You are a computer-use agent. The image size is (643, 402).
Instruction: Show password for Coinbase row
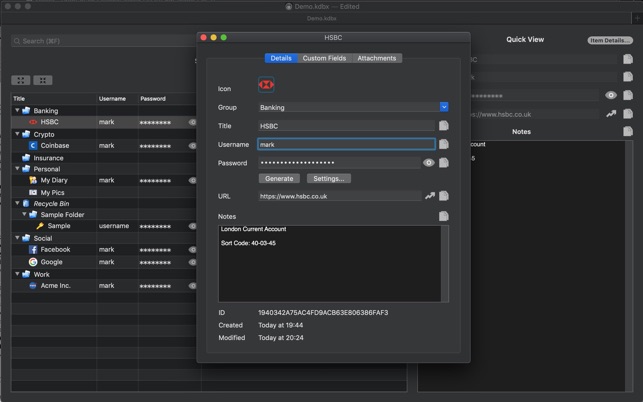(x=192, y=146)
